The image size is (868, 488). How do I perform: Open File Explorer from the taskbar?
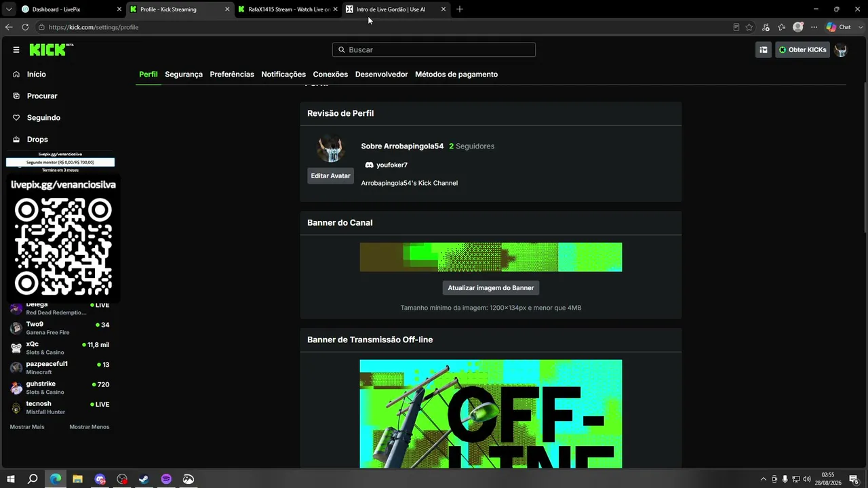point(77,479)
